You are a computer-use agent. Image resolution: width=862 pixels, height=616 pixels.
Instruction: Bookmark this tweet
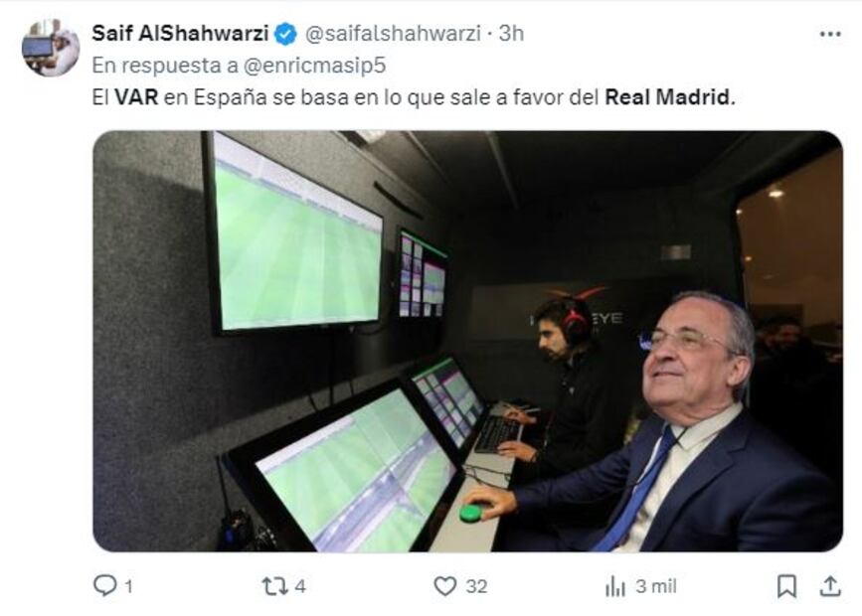786,586
